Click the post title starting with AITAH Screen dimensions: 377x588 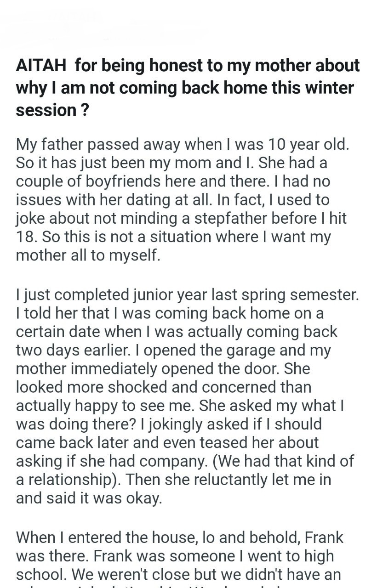pyautogui.click(x=188, y=88)
